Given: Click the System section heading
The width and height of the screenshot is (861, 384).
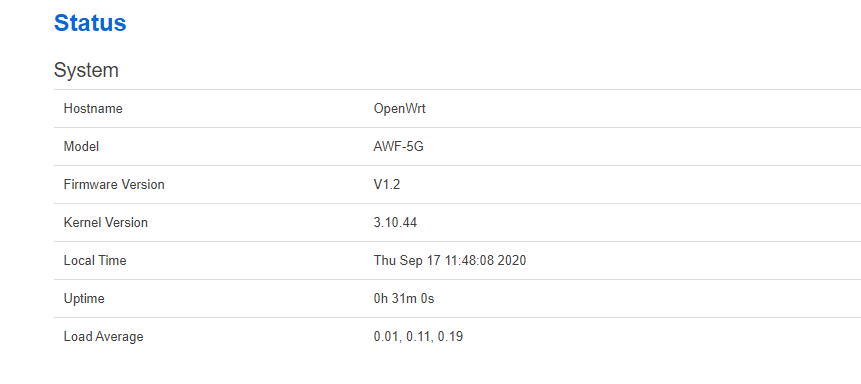Looking at the screenshot, I should pyautogui.click(x=86, y=70).
